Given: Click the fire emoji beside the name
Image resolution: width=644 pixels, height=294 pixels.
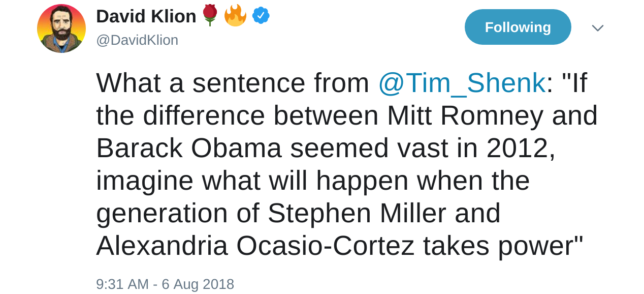Looking at the screenshot, I should (235, 15).
